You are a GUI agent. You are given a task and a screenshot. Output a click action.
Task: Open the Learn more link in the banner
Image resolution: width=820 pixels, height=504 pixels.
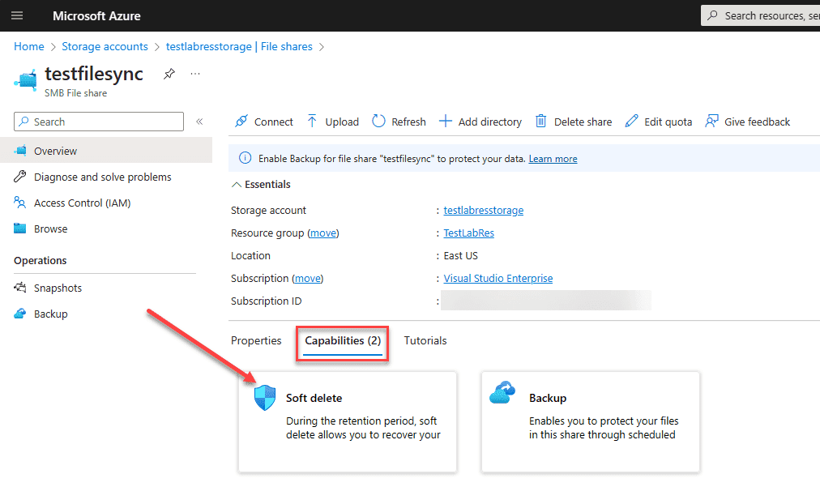click(x=553, y=159)
